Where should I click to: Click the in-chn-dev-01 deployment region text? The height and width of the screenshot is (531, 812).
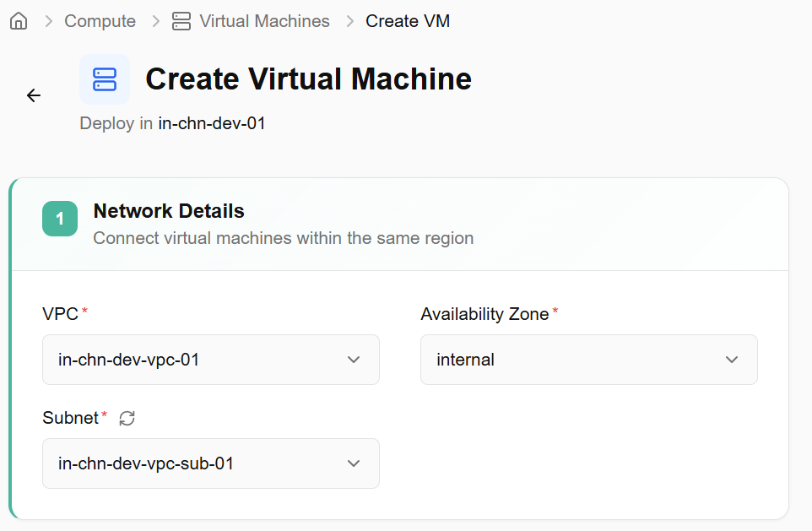212,123
